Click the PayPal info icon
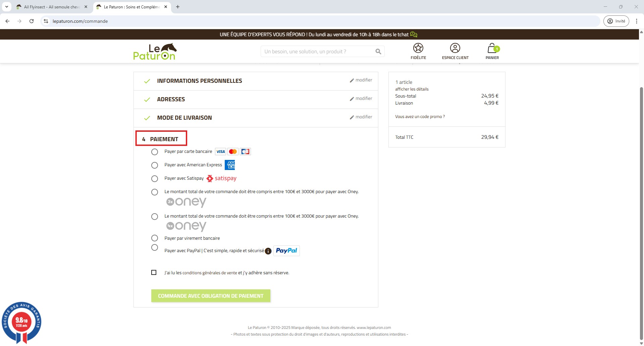 coord(268,251)
